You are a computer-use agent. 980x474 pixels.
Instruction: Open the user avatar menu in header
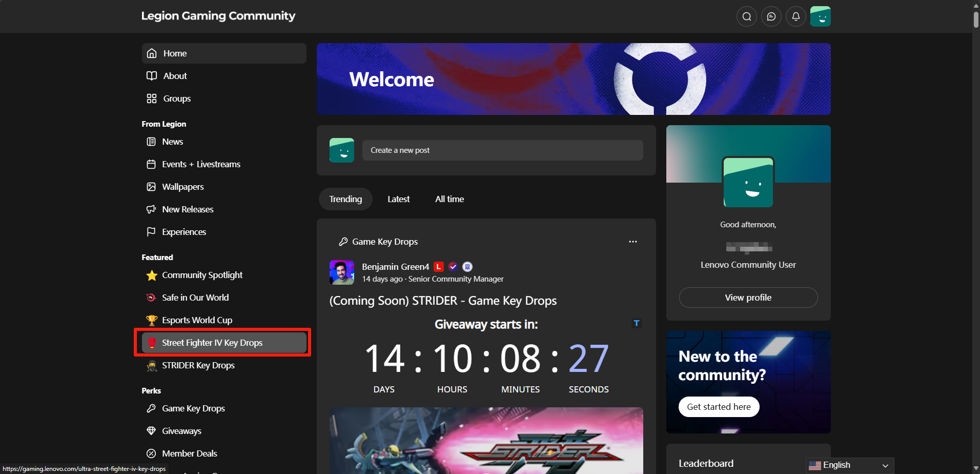pos(821,16)
